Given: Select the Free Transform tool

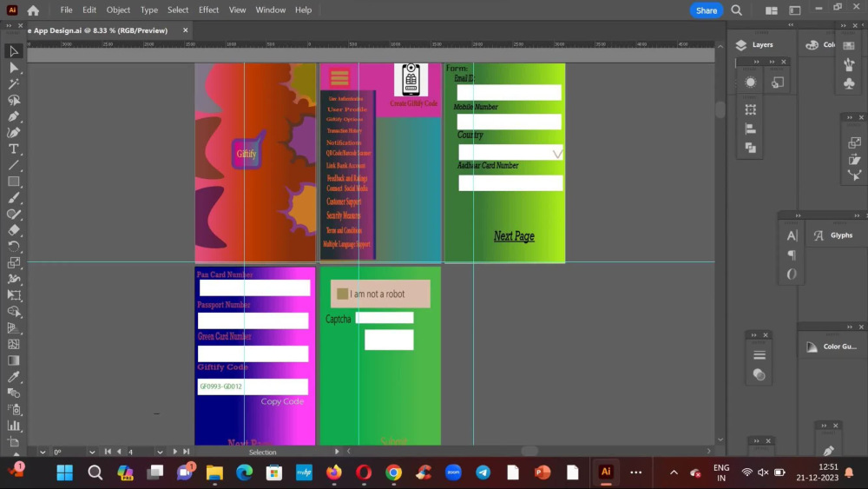Looking at the screenshot, I should (14, 295).
